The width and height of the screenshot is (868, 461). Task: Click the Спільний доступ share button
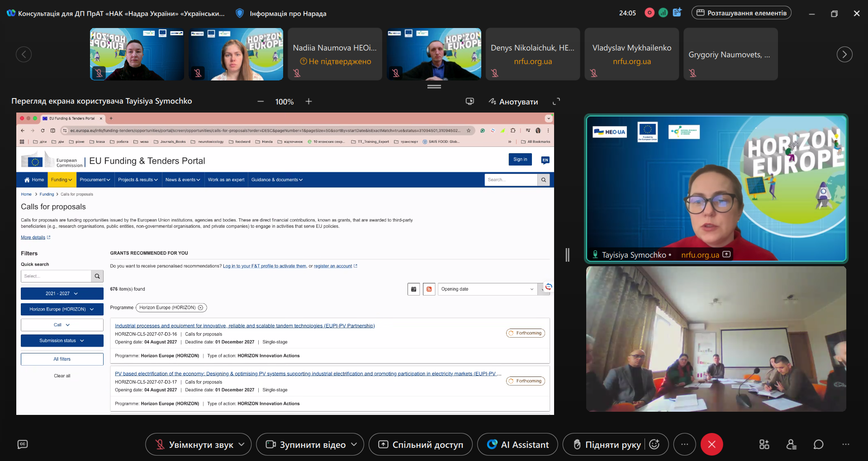tap(421, 445)
